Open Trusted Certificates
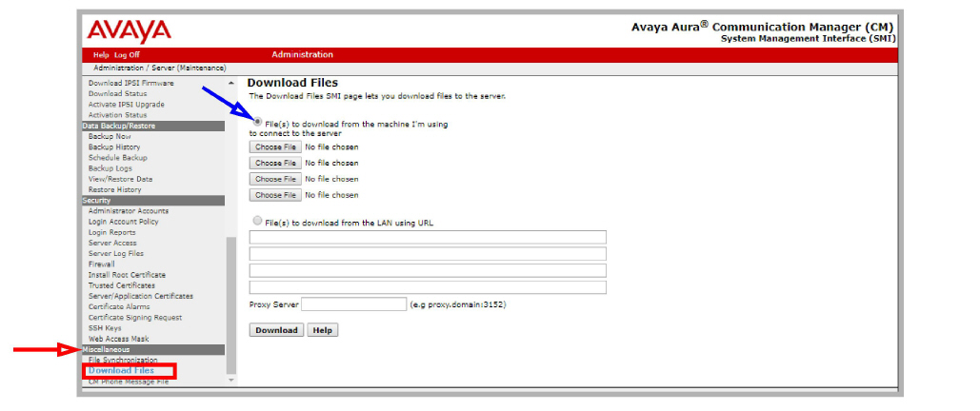The width and height of the screenshot is (980, 411). 121,285
